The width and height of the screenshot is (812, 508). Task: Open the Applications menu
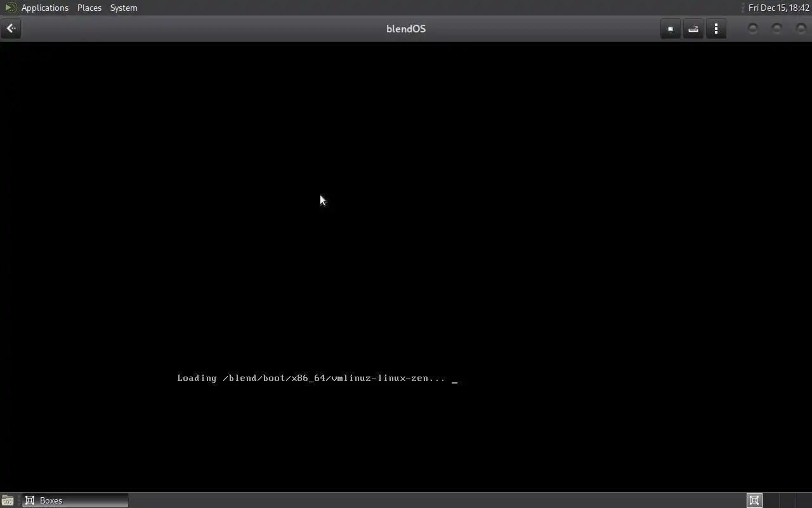[44, 8]
